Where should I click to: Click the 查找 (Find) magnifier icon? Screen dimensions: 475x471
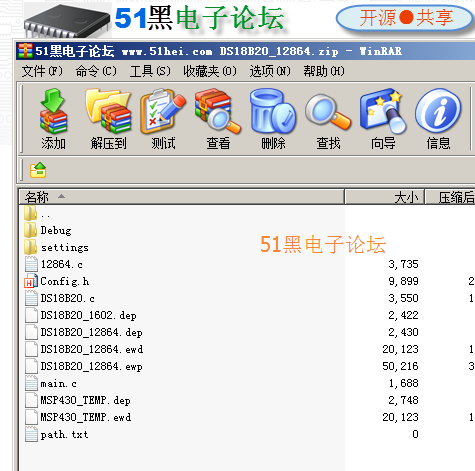coord(328,112)
